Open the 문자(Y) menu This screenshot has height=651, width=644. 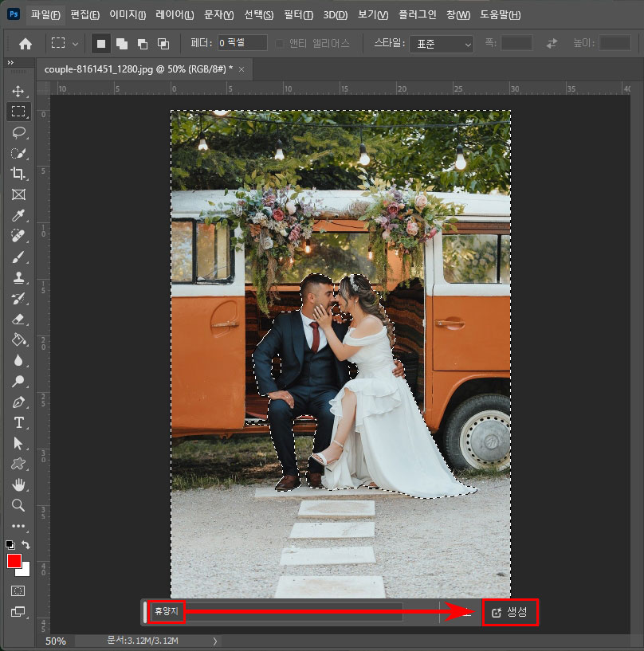tap(219, 15)
